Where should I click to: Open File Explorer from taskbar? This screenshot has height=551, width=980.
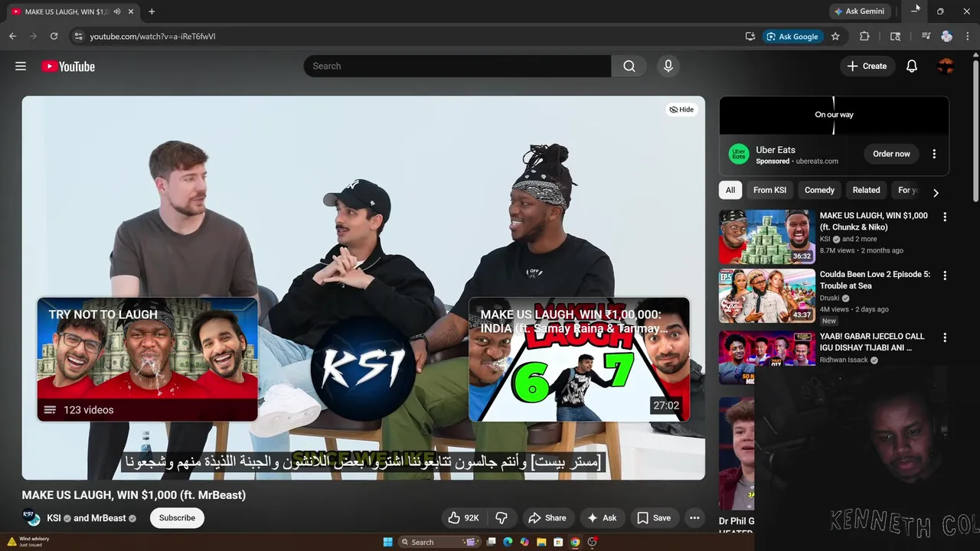click(541, 542)
